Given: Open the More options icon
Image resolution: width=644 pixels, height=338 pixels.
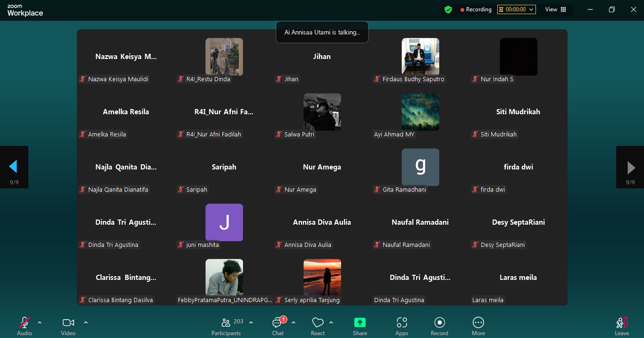Looking at the screenshot, I should (478, 322).
